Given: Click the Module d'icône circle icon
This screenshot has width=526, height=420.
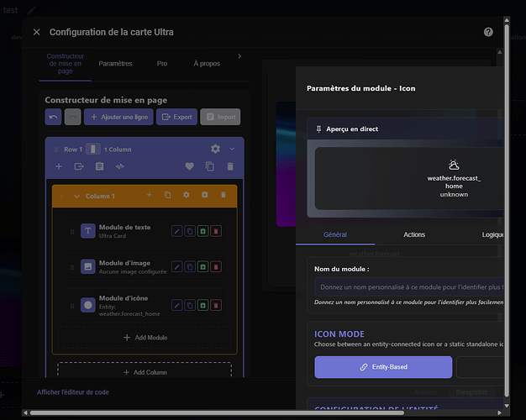Looking at the screenshot, I should 88,305.
